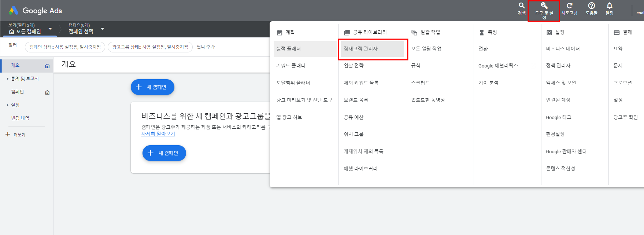Open the 알림 bell notifications
This screenshot has width=644, height=235.
click(x=610, y=9)
